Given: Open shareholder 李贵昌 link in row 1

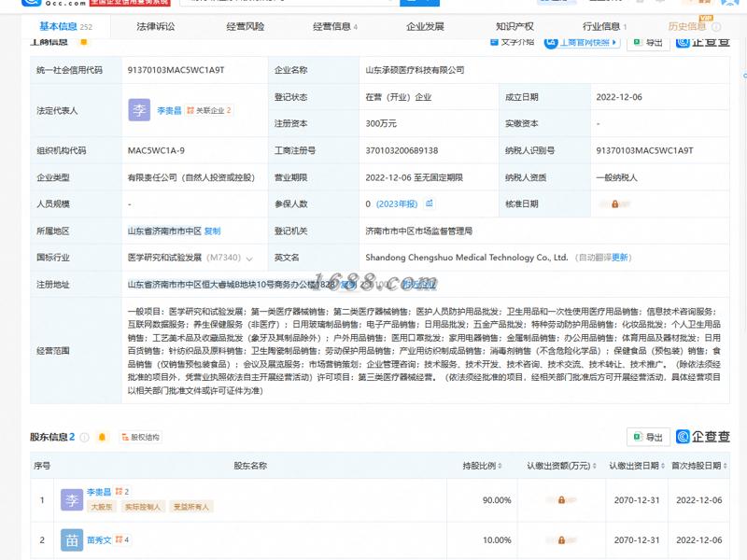Looking at the screenshot, I should coord(99,492).
